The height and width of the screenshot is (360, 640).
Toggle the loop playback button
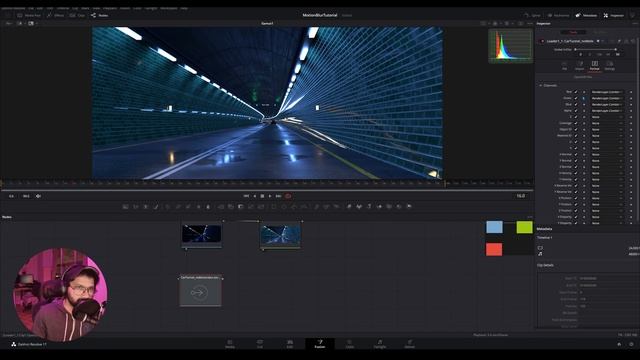[x=288, y=196]
